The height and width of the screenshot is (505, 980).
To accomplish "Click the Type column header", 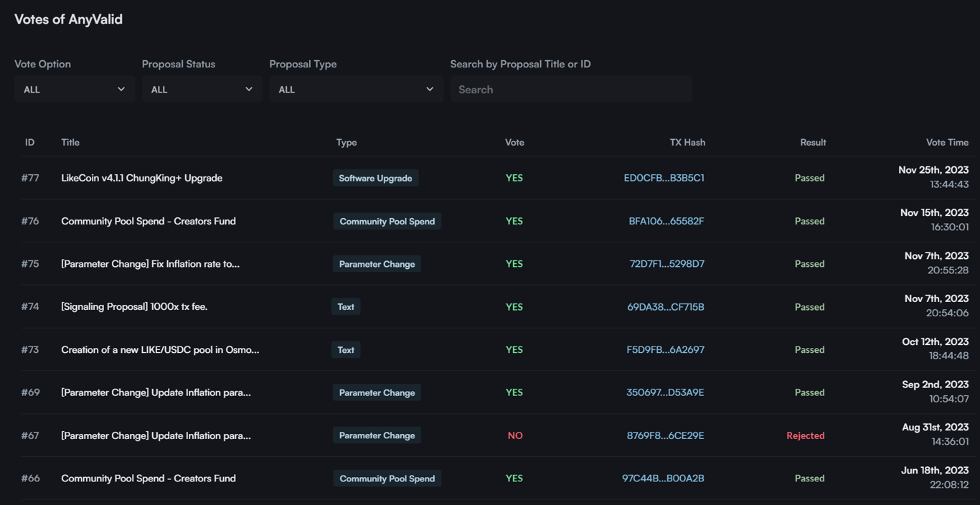I will [347, 142].
